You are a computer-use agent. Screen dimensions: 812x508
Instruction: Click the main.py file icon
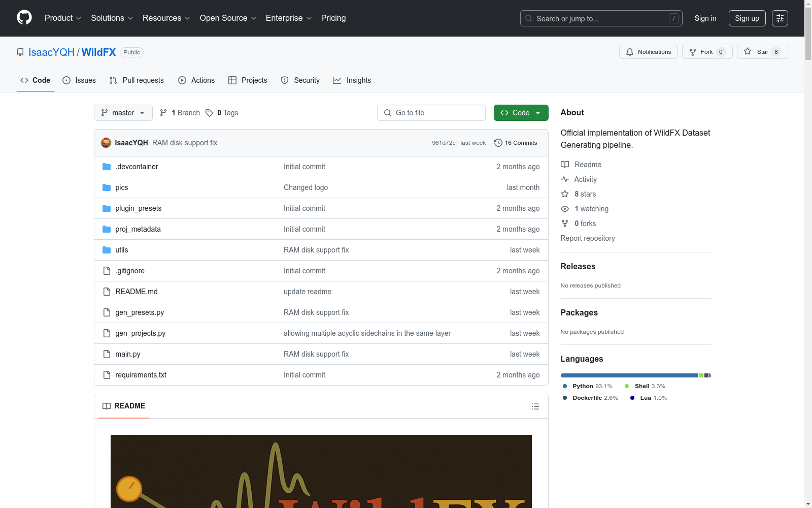[x=107, y=354]
